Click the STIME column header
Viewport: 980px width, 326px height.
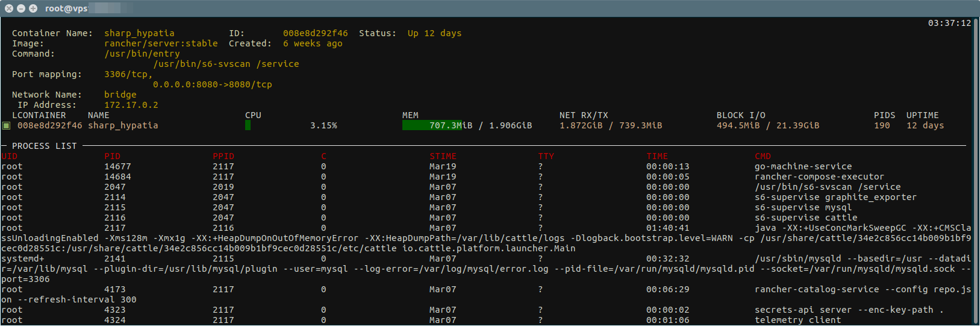[443, 156]
